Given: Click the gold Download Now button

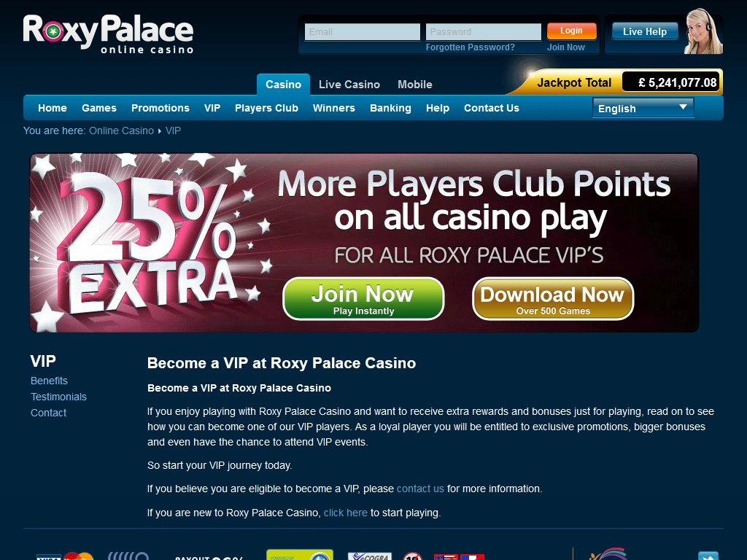Looking at the screenshot, I should (x=553, y=298).
